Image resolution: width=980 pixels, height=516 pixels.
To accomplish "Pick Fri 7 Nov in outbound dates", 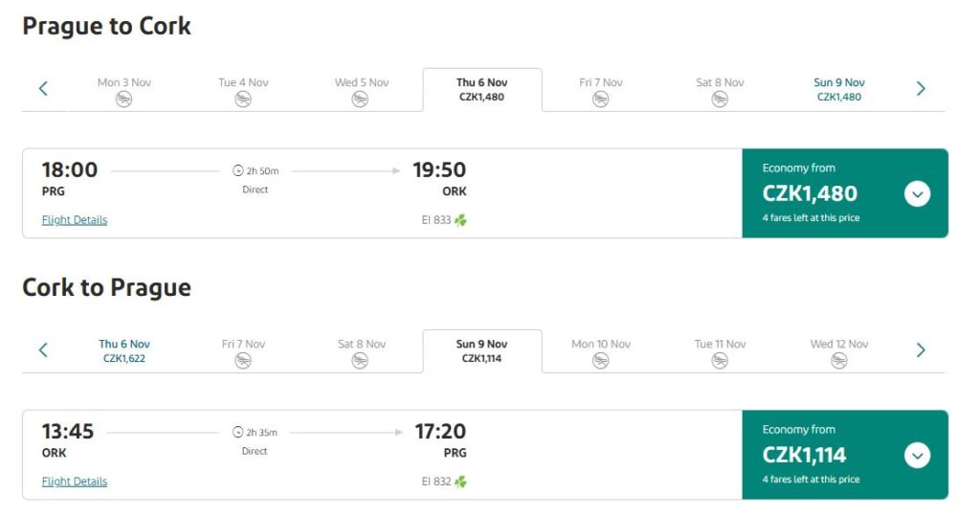I will (x=601, y=89).
